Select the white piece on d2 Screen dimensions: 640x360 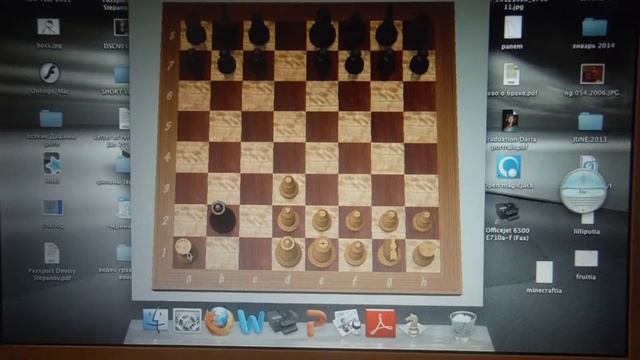[x=288, y=220]
